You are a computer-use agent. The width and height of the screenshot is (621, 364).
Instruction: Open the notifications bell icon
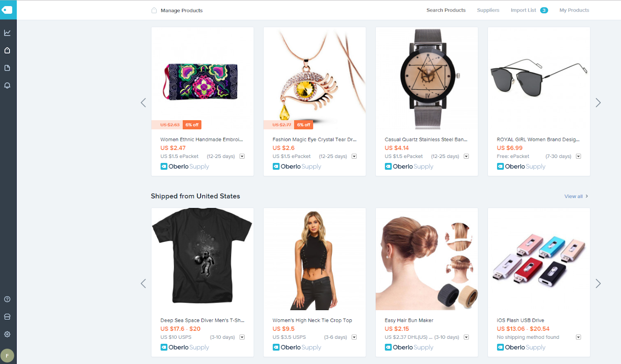(7, 85)
